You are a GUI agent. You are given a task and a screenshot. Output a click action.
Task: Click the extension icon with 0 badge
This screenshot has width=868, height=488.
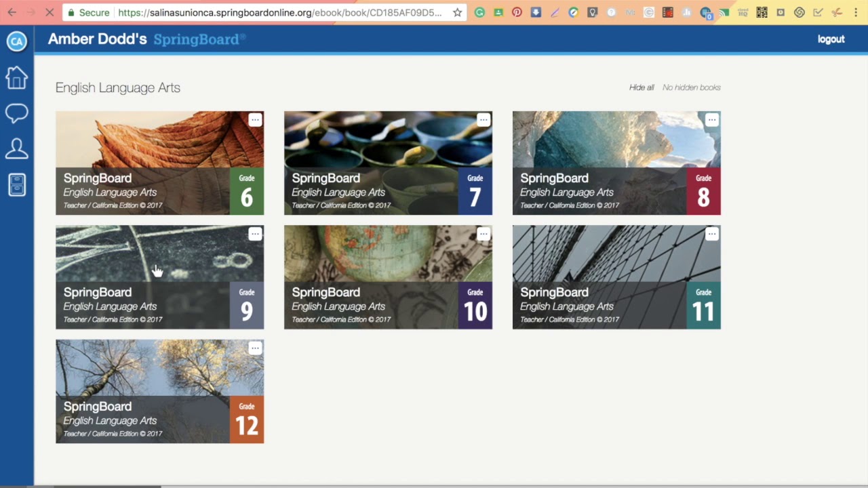(705, 13)
